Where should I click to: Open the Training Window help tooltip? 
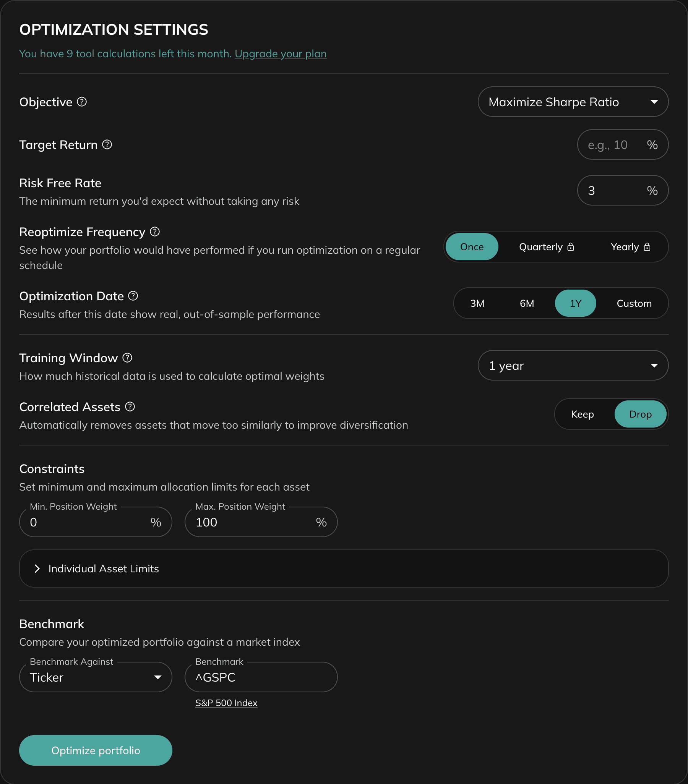127,358
